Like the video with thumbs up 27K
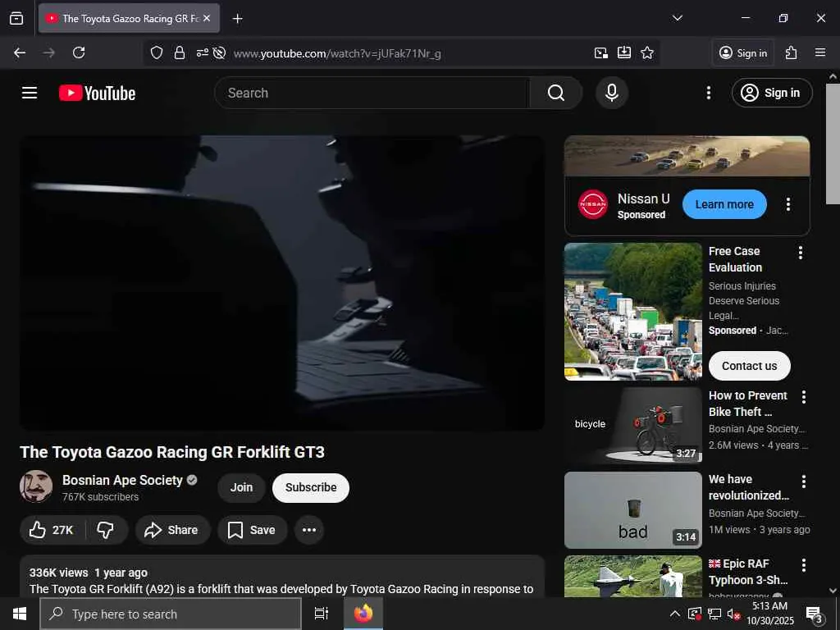 click(52, 530)
